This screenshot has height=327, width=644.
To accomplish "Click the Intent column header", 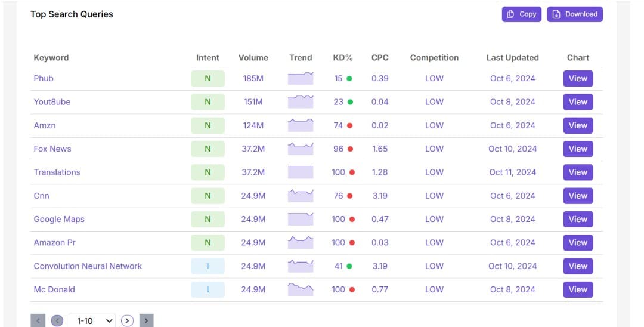I will (x=208, y=58).
